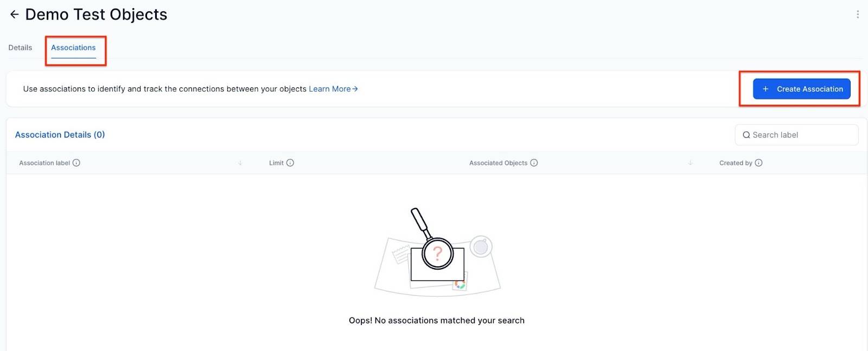Click the Association label column header
The width and height of the screenshot is (868, 351).
(44, 163)
